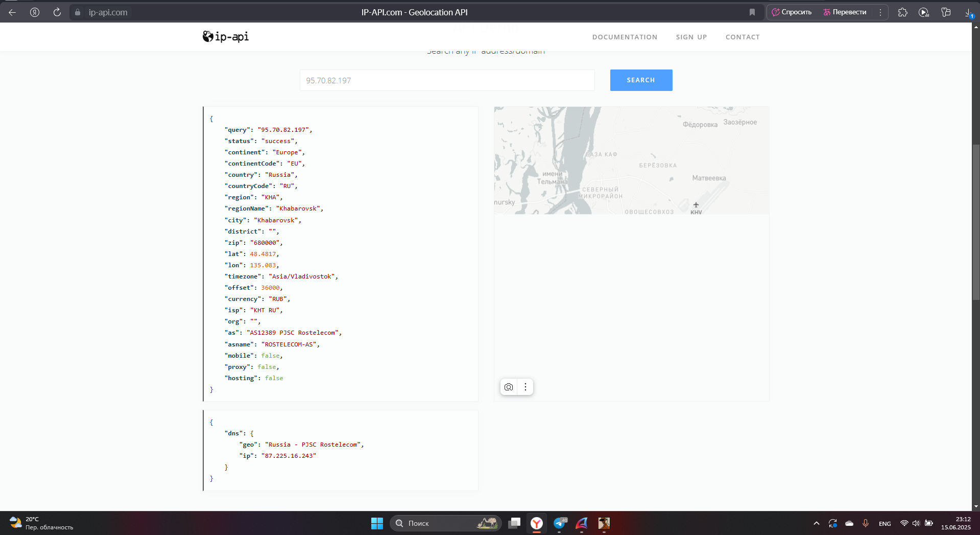Open Task View from the taskbar
This screenshot has height=535, width=980.
click(514, 523)
